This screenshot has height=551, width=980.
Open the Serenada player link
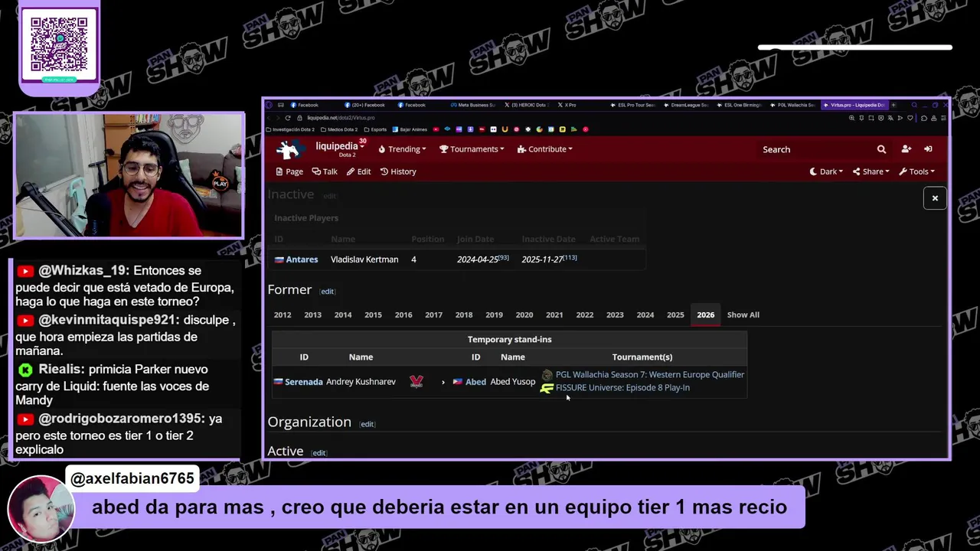pyautogui.click(x=303, y=382)
